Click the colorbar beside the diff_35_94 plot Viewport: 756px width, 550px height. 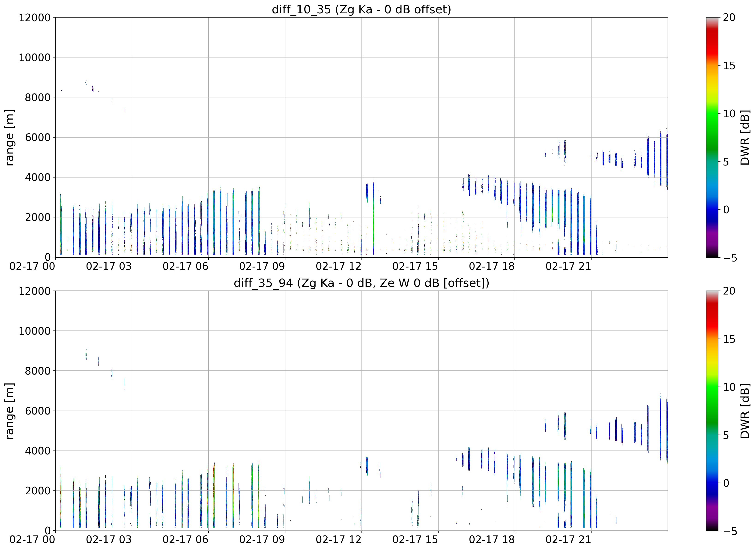pos(712,411)
